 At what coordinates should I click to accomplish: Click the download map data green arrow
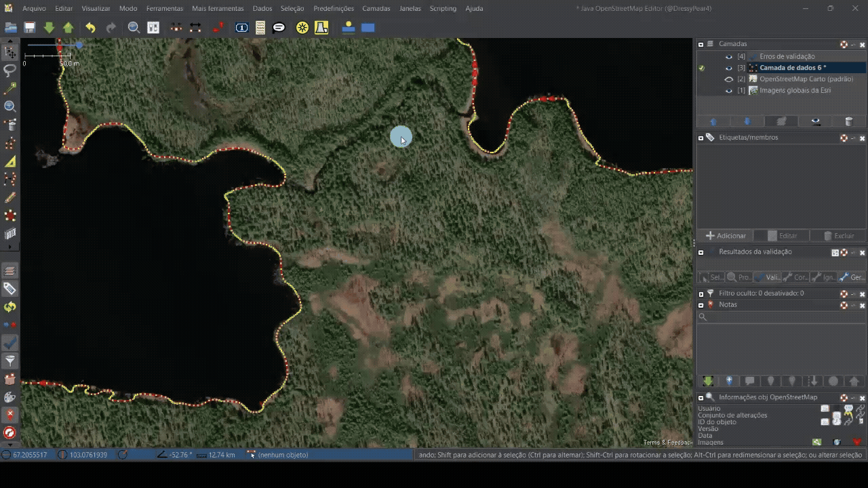[49, 28]
